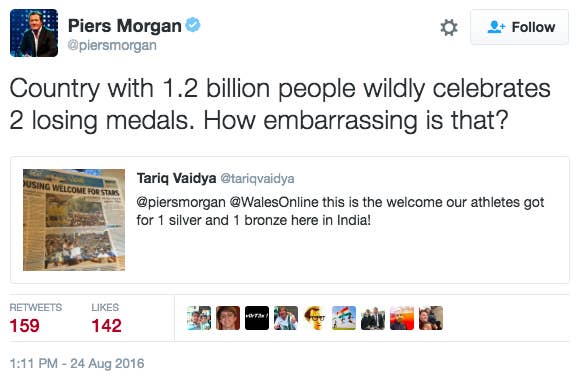Screen dimensions: 581x387
Task: Click the Follow button
Action: click(x=519, y=27)
